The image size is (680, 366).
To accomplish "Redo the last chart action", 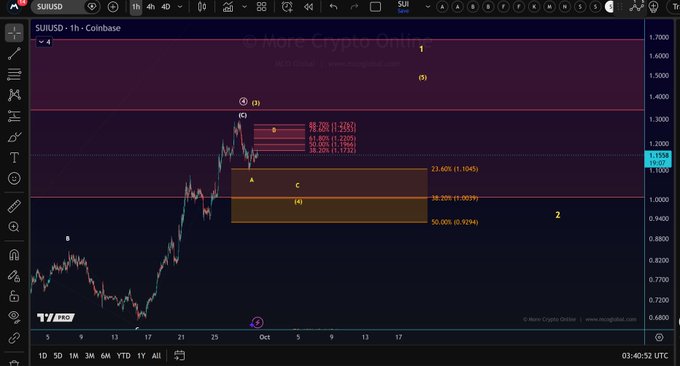I will click(x=354, y=7).
